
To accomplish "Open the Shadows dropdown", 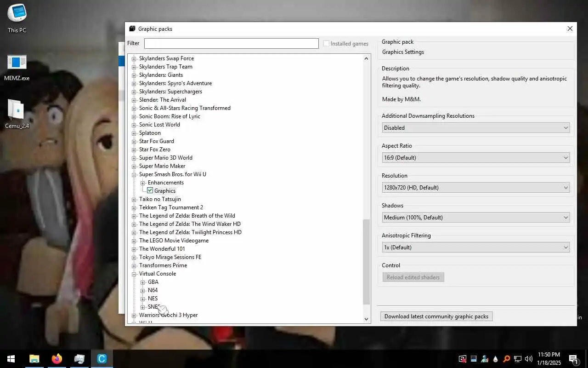I will (476, 218).
